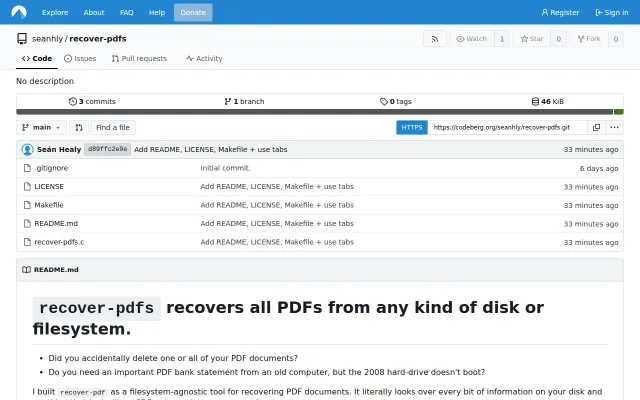This screenshot has width=640, height=400.
Task: Open commit hash d89ffc2e9e
Action: click(x=108, y=149)
